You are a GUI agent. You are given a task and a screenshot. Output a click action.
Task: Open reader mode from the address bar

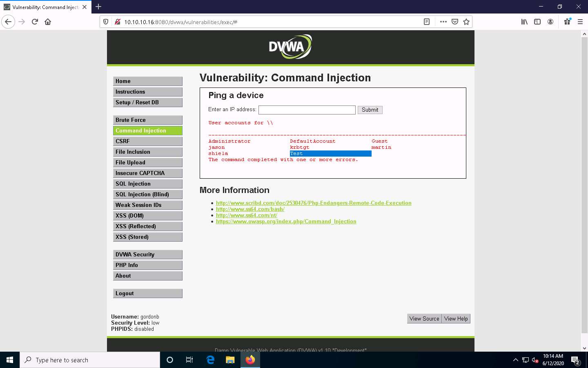[x=426, y=21]
